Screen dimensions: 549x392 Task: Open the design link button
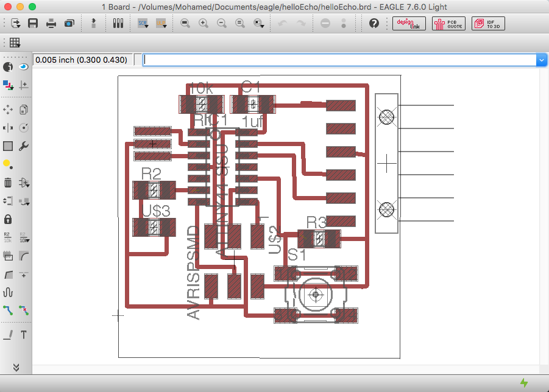(x=409, y=23)
